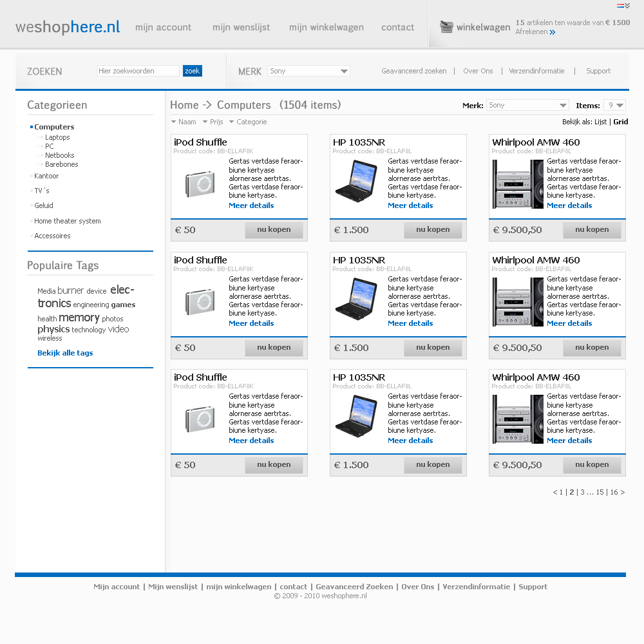Click the Afrekenen double-arrow icon
This screenshot has width=644, height=644.
coord(553,32)
